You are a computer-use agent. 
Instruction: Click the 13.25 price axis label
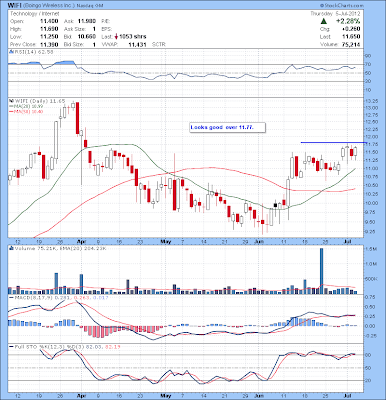pyautogui.click(x=373, y=101)
